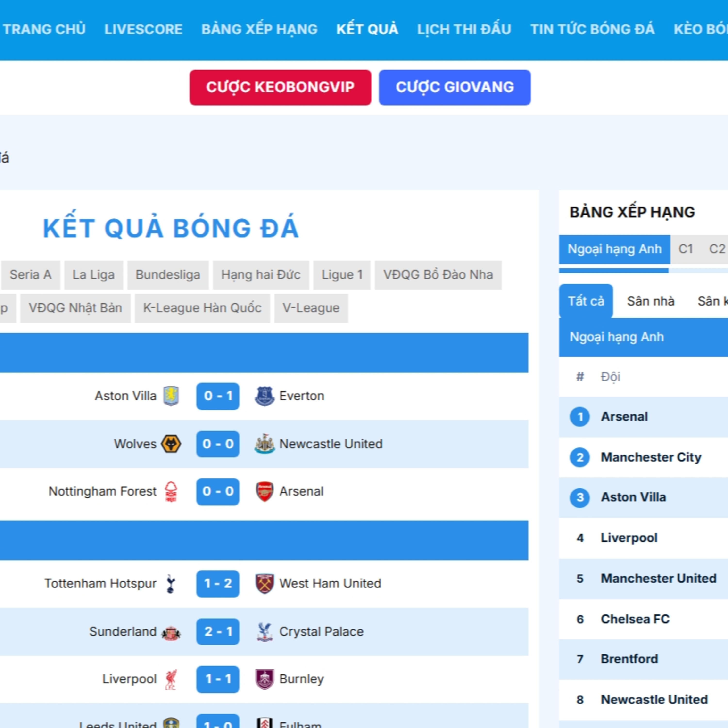Viewport: 728px width, 728px height.
Task: Open Liverpool in the standings table
Action: [629, 538]
